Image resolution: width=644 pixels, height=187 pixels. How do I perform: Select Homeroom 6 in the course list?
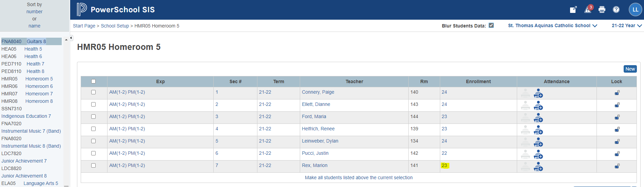click(39, 86)
